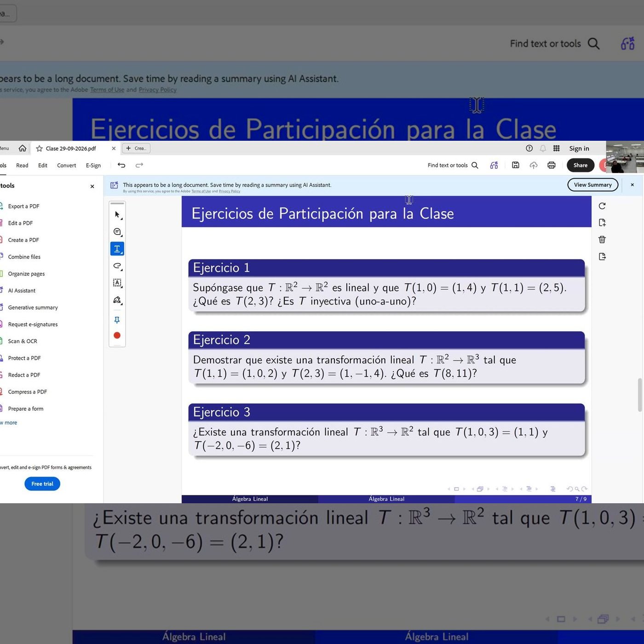The height and width of the screenshot is (644, 644).
Task: Dismiss the AI Assistant banner
Action: pyautogui.click(x=632, y=184)
